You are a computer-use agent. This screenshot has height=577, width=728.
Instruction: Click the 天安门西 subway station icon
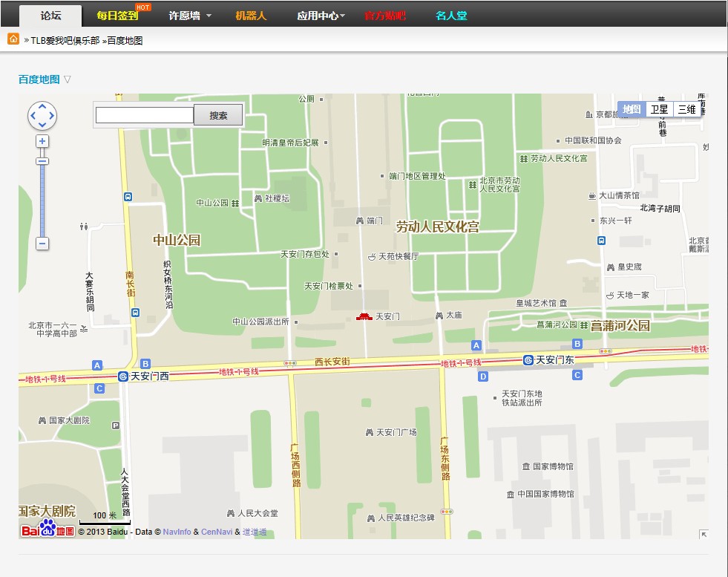click(x=123, y=376)
